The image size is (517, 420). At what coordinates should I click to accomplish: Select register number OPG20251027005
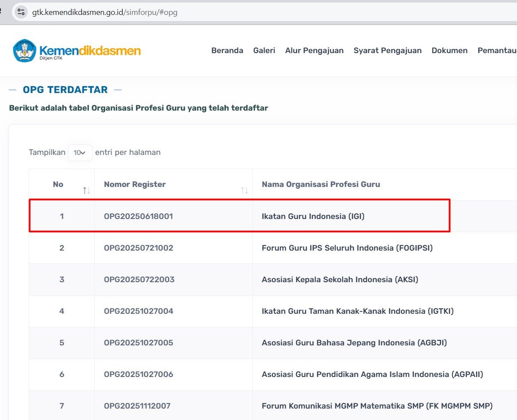(x=139, y=343)
